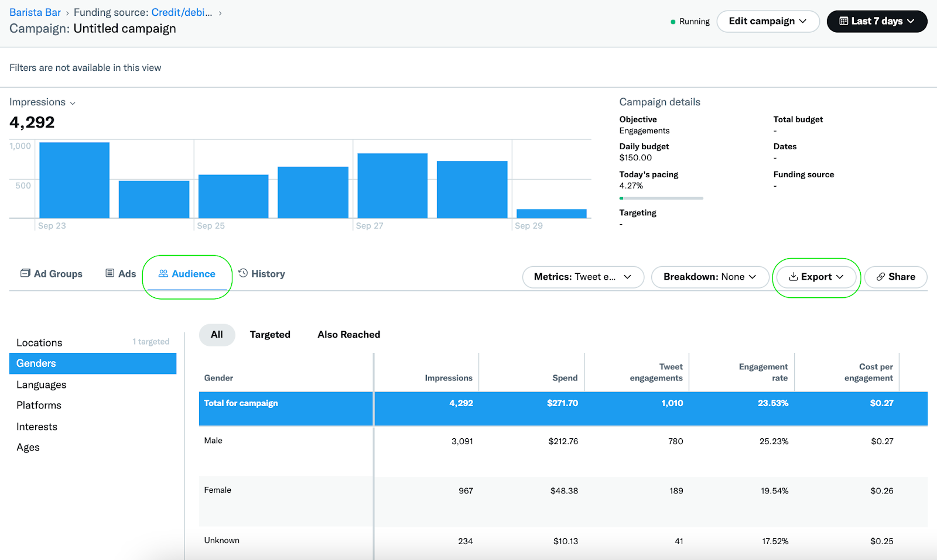Screen dimensions: 937x560
Task: Click the green Running status dot
Action: coord(673,22)
